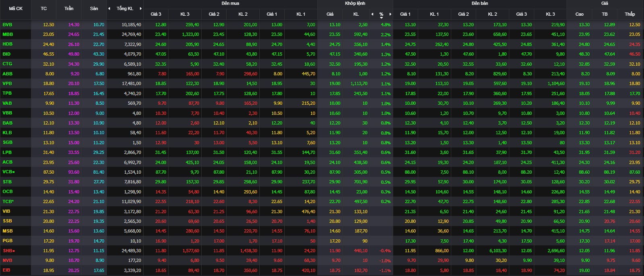
Task: Click the left arrow beside Tổng KL header
Action: 109,8
